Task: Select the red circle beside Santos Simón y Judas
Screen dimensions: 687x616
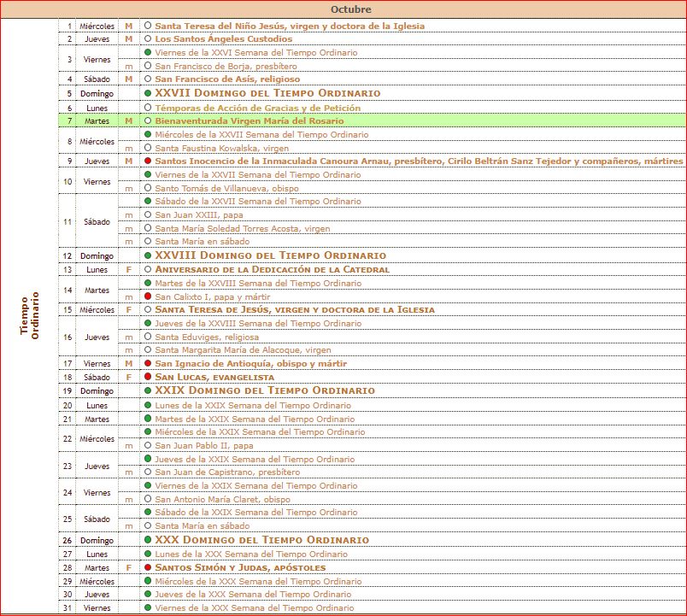Action: [149, 567]
